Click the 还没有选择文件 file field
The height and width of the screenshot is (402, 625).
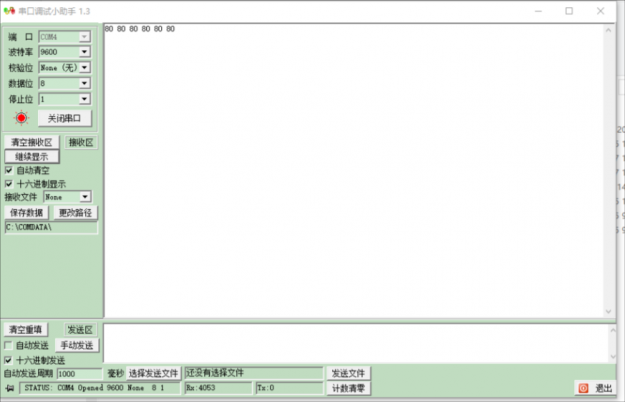[254, 373]
